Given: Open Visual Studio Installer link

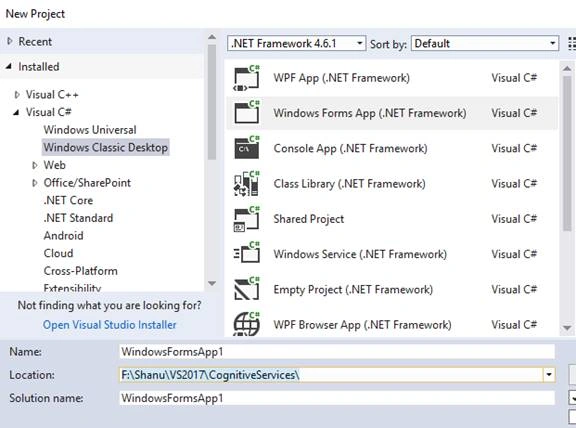Looking at the screenshot, I should [x=109, y=325].
